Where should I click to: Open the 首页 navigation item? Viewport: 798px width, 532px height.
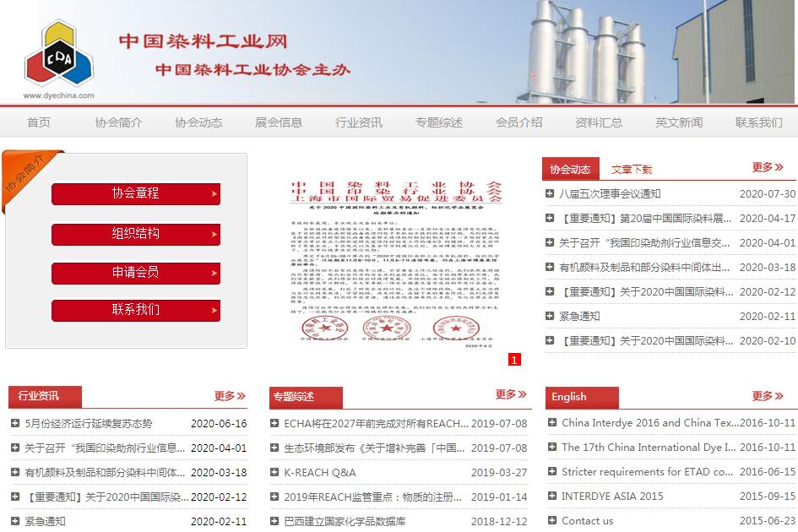[39, 122]
